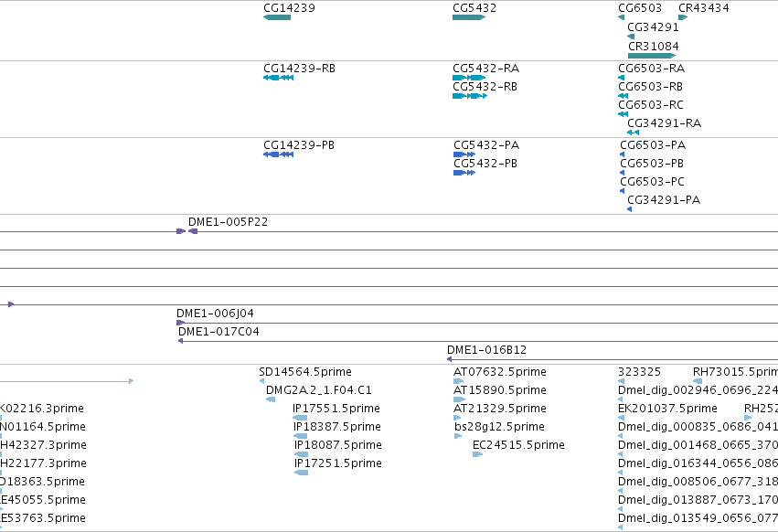Image resolution: width=778 pixels, height=532 pixels.
Task: Click the CG34291 gene label
Action: (653, 27)
